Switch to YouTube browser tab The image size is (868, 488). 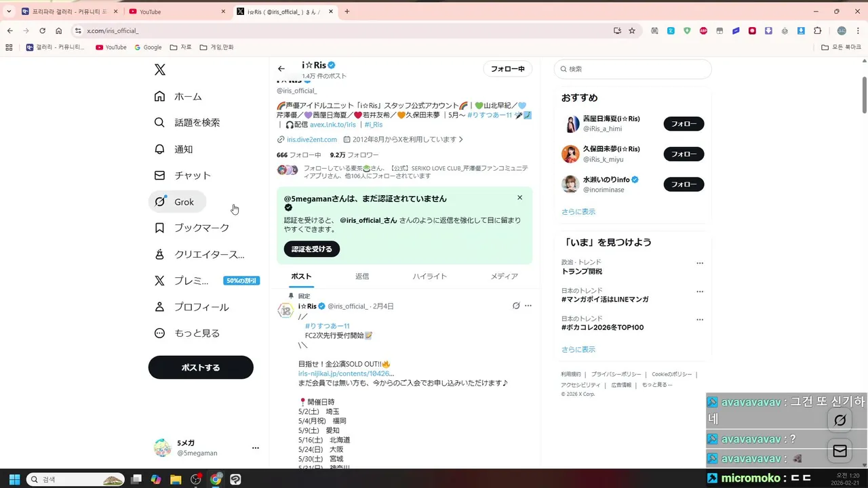(x=178, y=12)
